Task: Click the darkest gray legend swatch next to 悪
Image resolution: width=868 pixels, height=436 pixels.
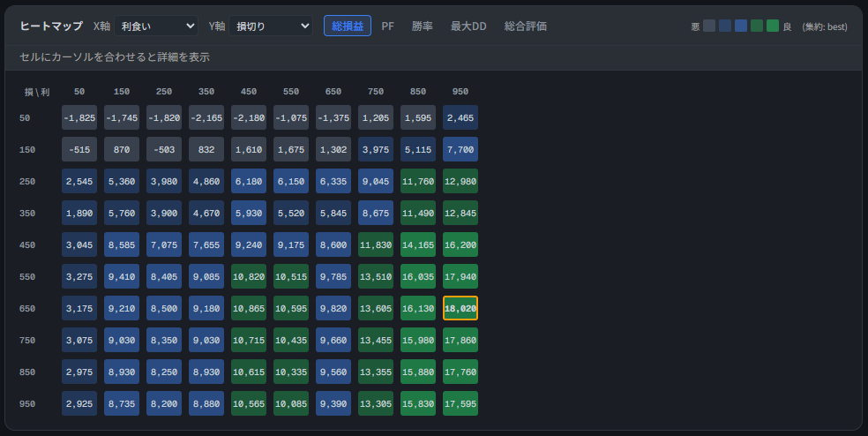Action: (x=709, y=26)
